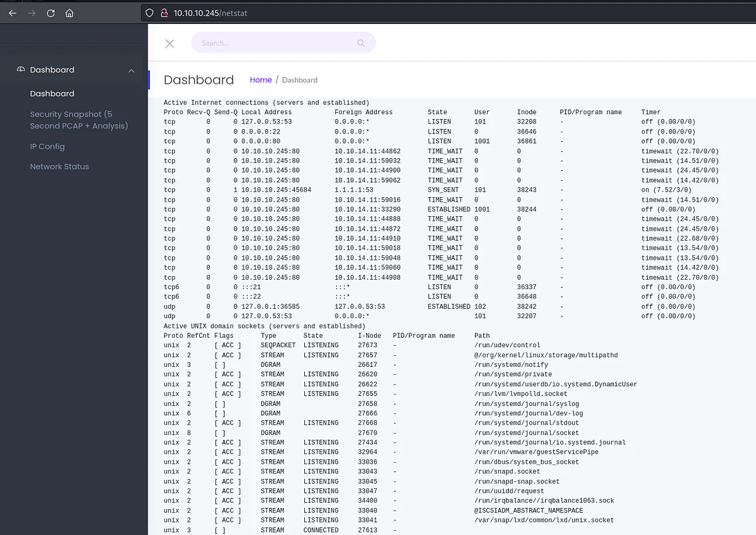
Task: Click path /run/snapd.socket
Action: coord(507,471)
